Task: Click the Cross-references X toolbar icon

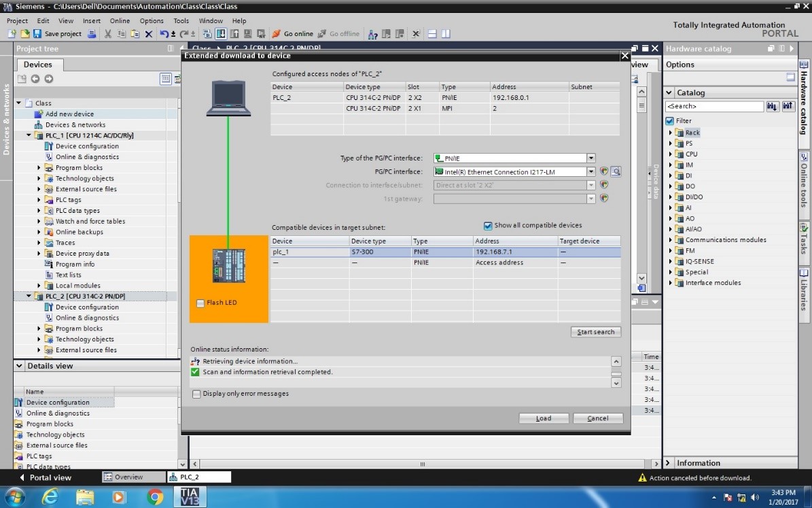Action: (x=415, y=34)
